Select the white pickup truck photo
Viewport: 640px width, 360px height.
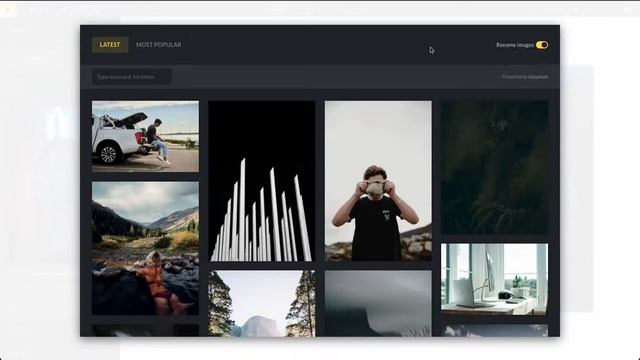point(145,136)
